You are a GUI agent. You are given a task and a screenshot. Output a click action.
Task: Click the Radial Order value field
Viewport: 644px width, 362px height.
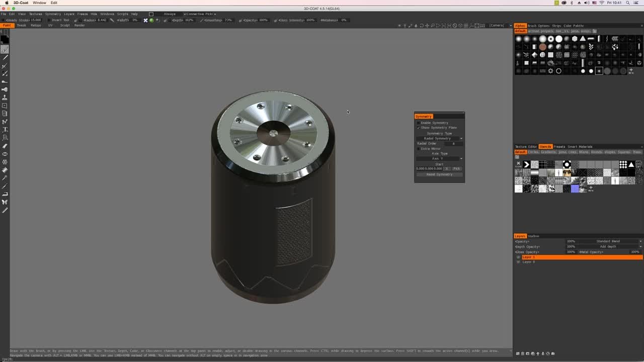click(x=453, y=144)
